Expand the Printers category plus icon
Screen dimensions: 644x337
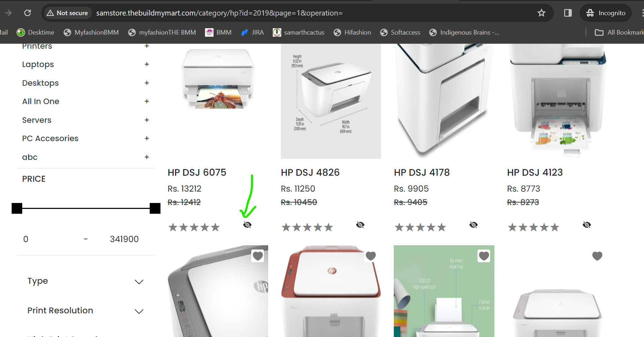pyautogui.click(x=147, y=46)
